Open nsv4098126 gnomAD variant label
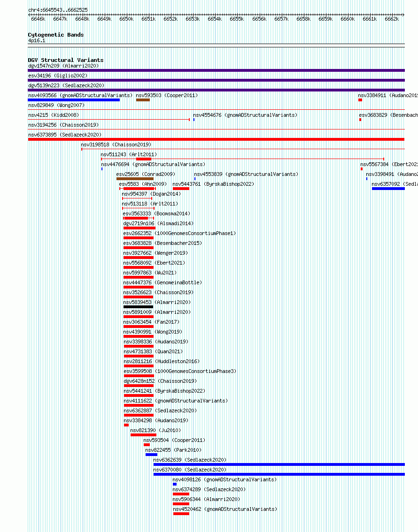 [x=225, y=479]
